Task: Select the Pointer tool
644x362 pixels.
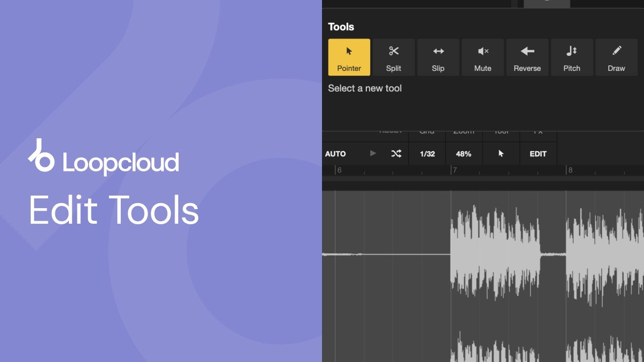Action: click(349, 57)
